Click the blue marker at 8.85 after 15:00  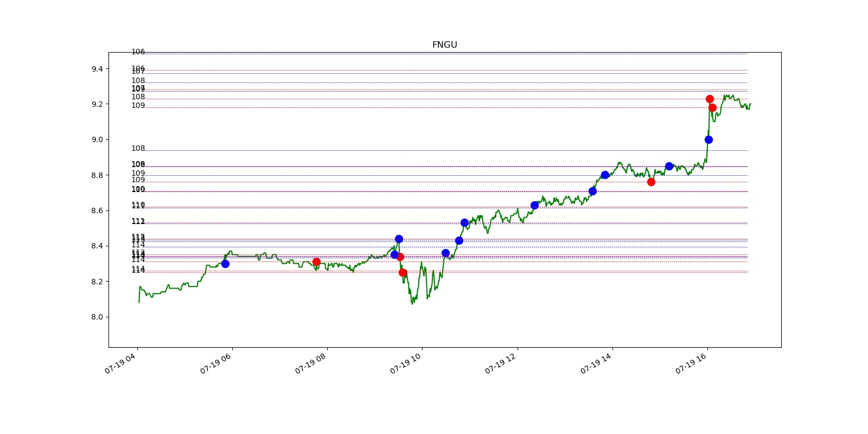pyautogui.click(x=669, y=166)
